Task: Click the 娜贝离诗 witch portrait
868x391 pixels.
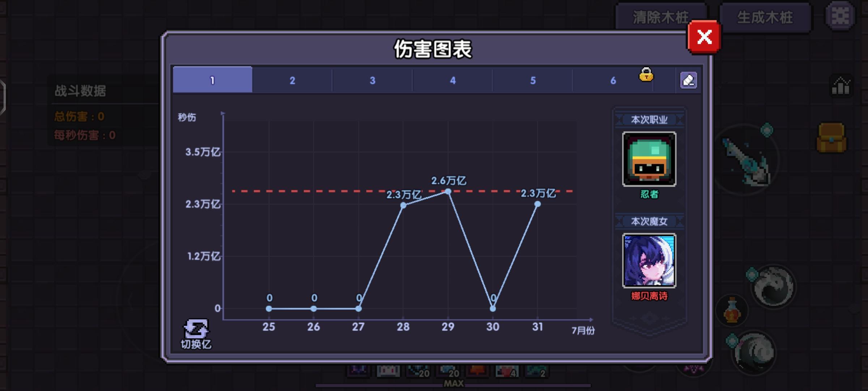Action: pyautogui.click(x=649, y=261)
